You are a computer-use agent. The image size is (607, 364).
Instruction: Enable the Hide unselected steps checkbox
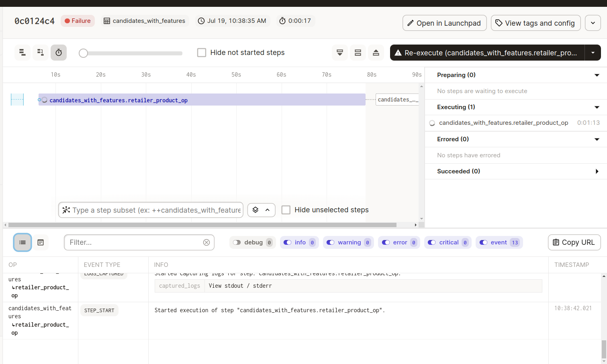(x=286, y=209)
